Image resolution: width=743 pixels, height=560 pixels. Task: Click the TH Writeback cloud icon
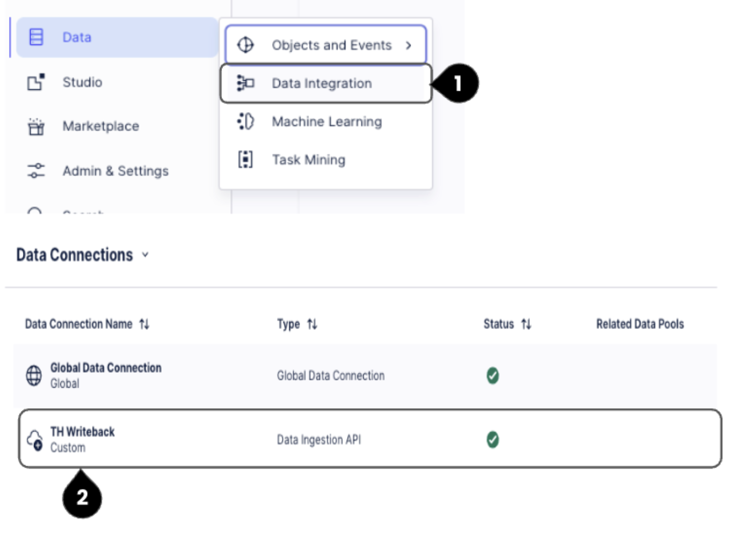click(x=35, y=440)
